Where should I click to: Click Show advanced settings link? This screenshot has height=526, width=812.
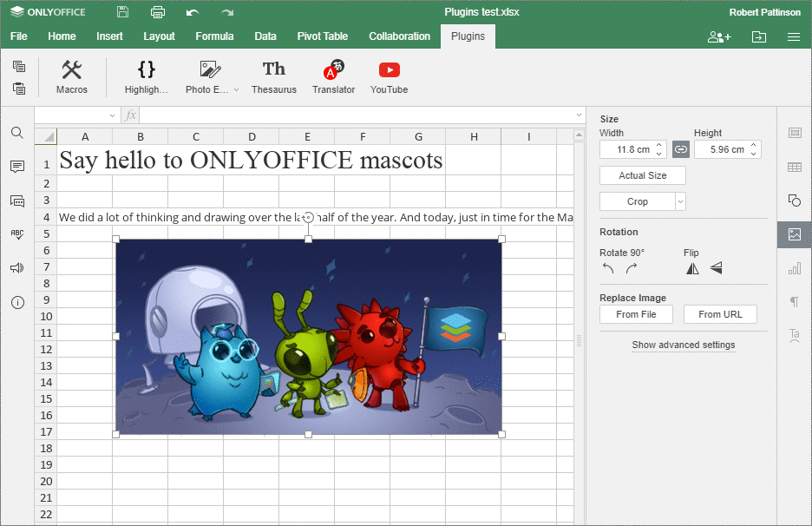(x=683, y=345)
